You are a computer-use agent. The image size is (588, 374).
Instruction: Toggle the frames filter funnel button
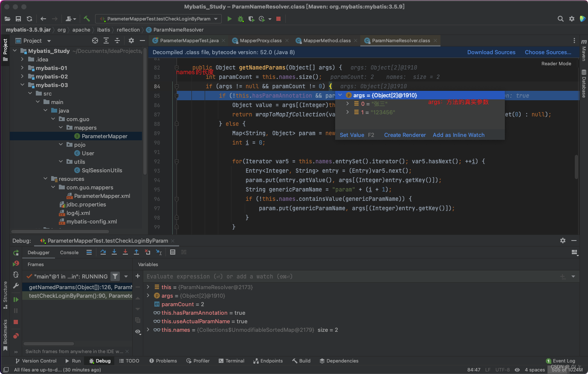tap(115, 276)
